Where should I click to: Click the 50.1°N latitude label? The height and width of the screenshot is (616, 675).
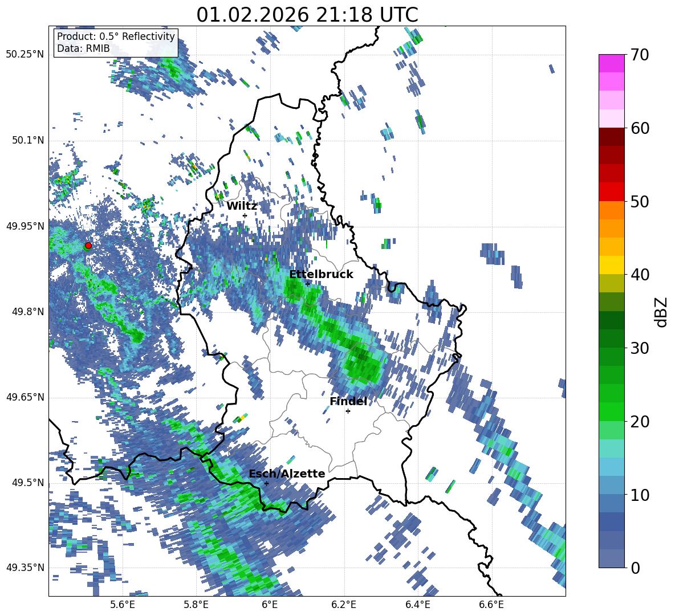click(27, 140)
